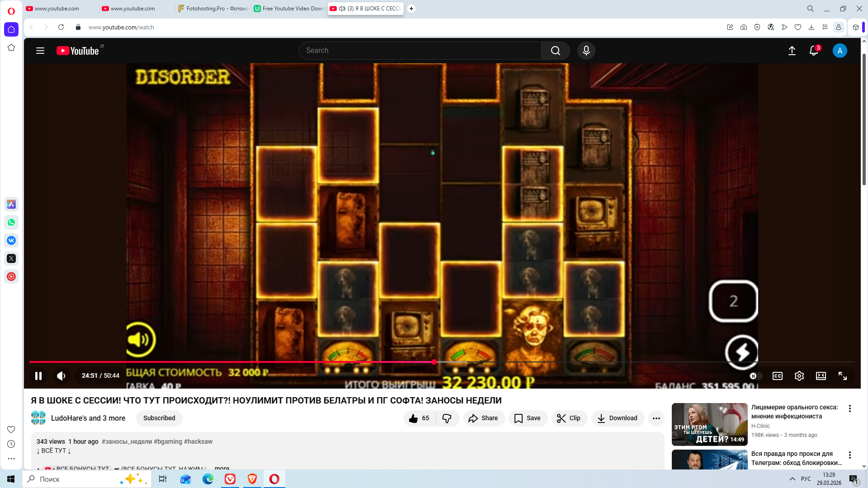Viewport: 868px width, 488px height.
Task: Toggle the autoplay switch in player
Action: [755, 376]
